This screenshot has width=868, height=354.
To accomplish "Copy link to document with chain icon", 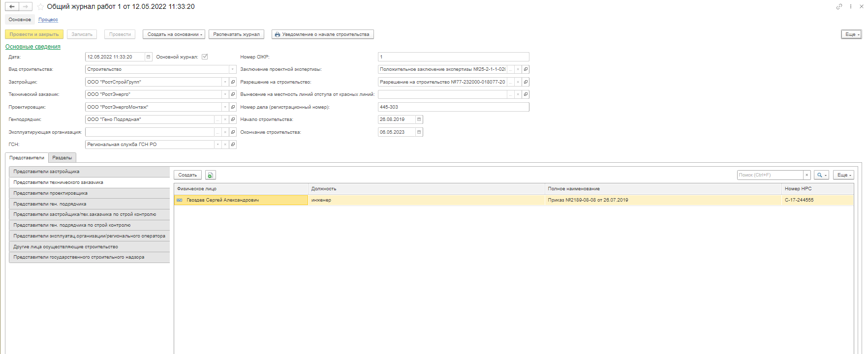I will pyautogui.click(x=839, y=6).
